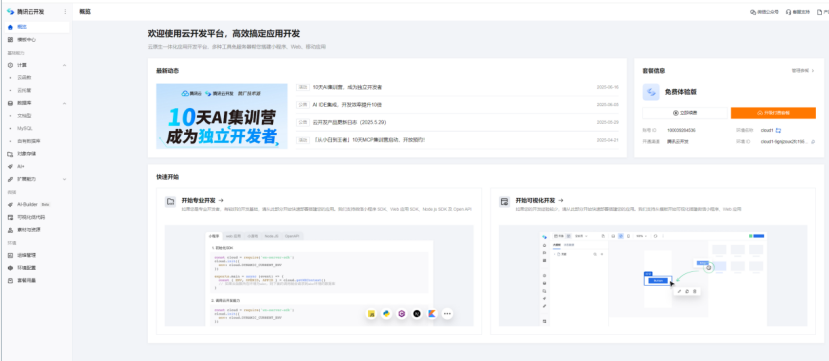The image size is (829, 361).
Task: Open the 管理套餐 link in plan card
Action: click(x=803, y=70)
